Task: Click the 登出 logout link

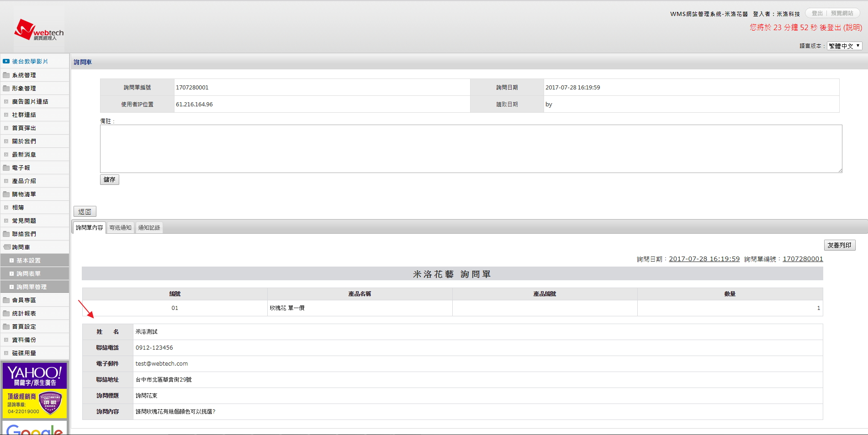Action: point(817,14)
